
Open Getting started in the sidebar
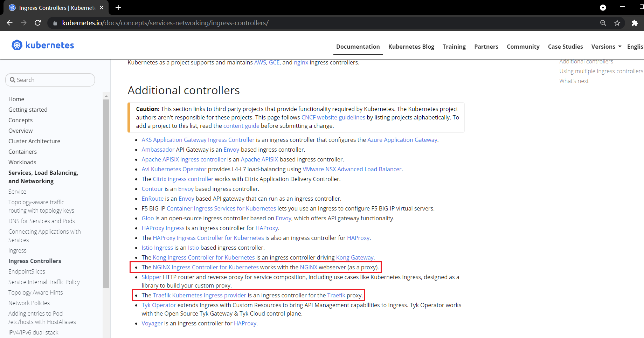tap(28, 110)
